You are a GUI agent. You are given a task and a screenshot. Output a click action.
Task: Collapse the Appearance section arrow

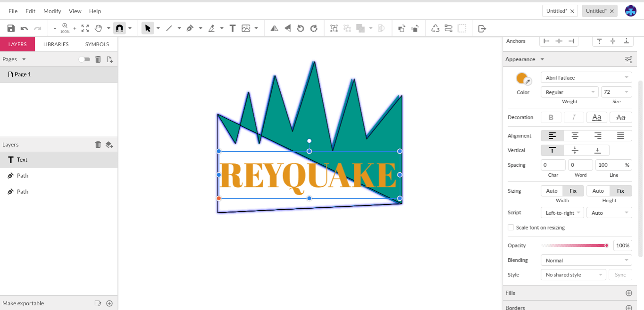pos(542,59)
